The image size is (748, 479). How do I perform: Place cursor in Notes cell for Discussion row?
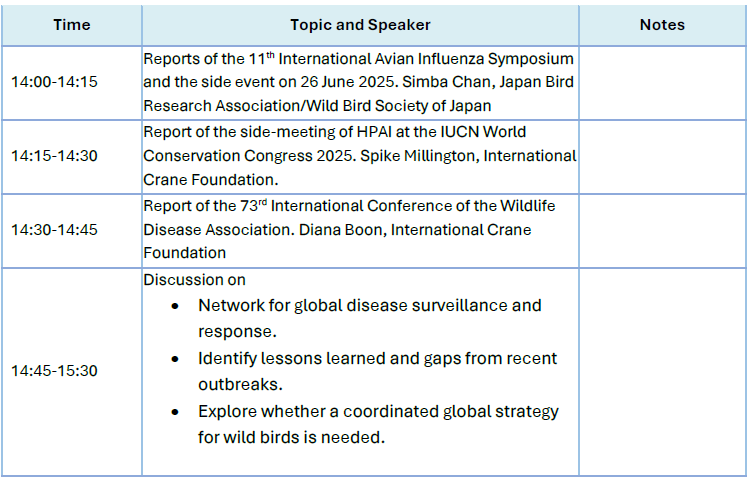662,371
